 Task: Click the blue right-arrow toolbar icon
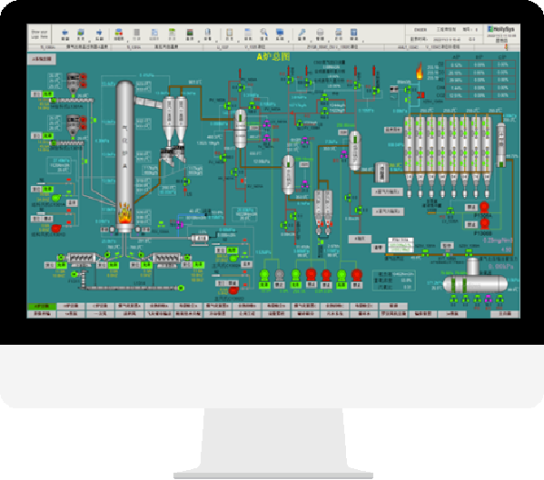coord(99,32)
